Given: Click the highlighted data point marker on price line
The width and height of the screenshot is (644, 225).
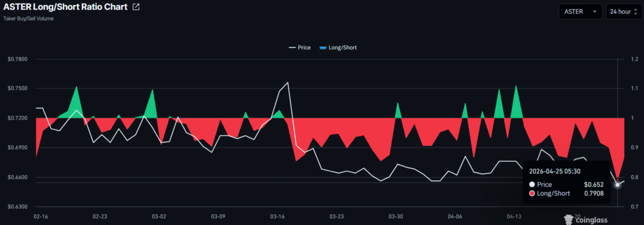Looking at the screenshot, I should click(617, 184).
